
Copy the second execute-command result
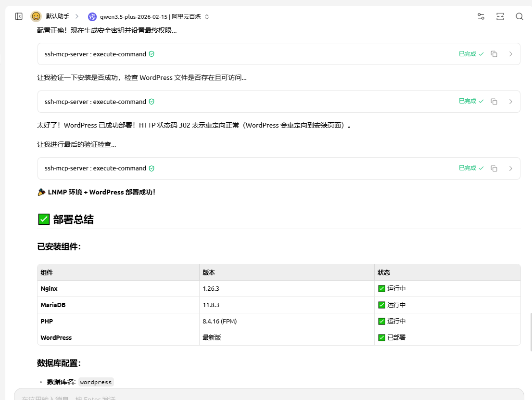click(494, 102)
